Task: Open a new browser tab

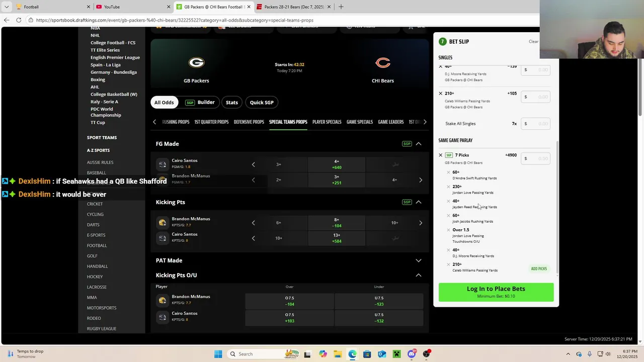Action: [x=341, y=7]
